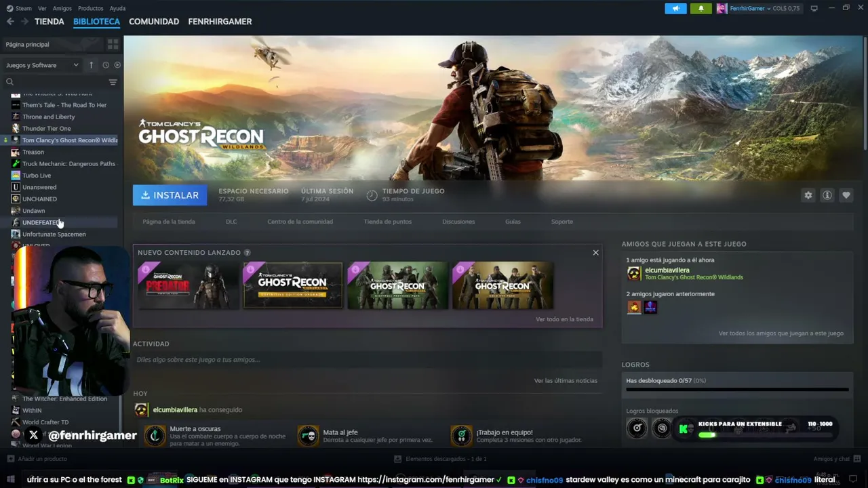This screenshot has width=868, height=488.
Task: Click the achievements progress bar
Action: 737,390
